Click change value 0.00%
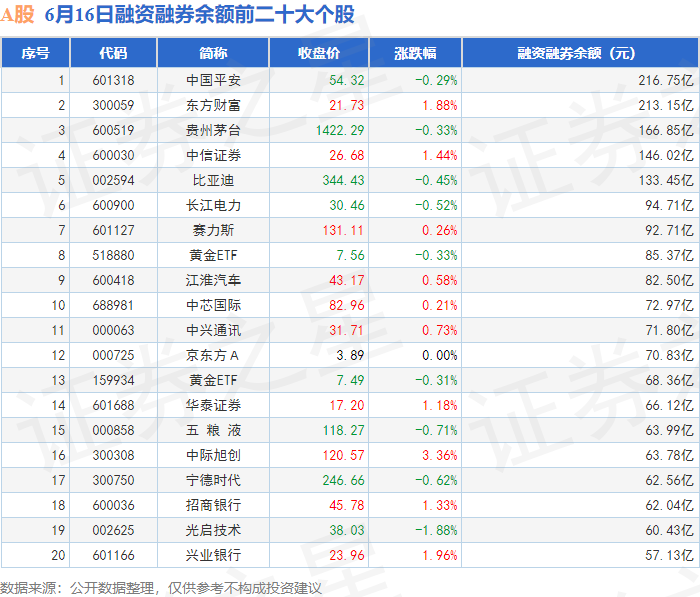The image size is (700, 597). pyautogui.click(x=440, y=355)
